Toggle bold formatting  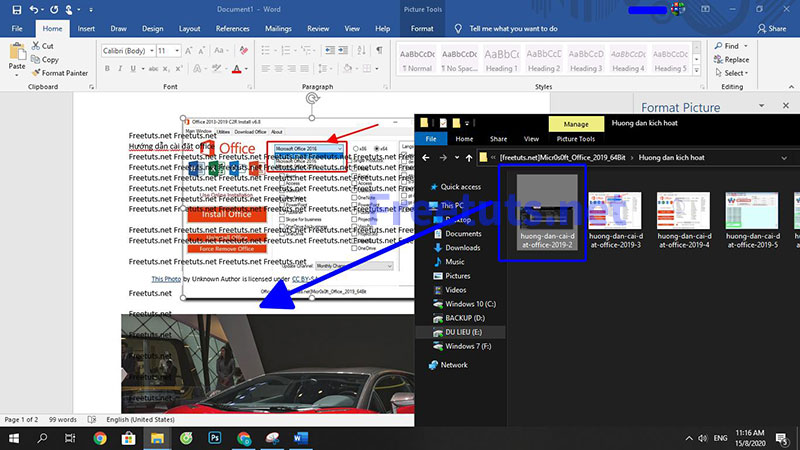click(107, 68)
